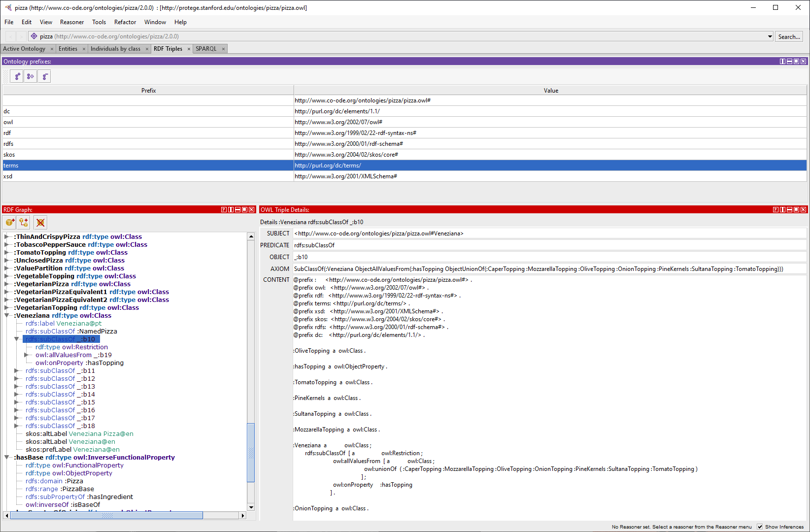This screenshot has width=810, height=532.
Task: Open help for the RDF Graph view
Action: [224, 210]
